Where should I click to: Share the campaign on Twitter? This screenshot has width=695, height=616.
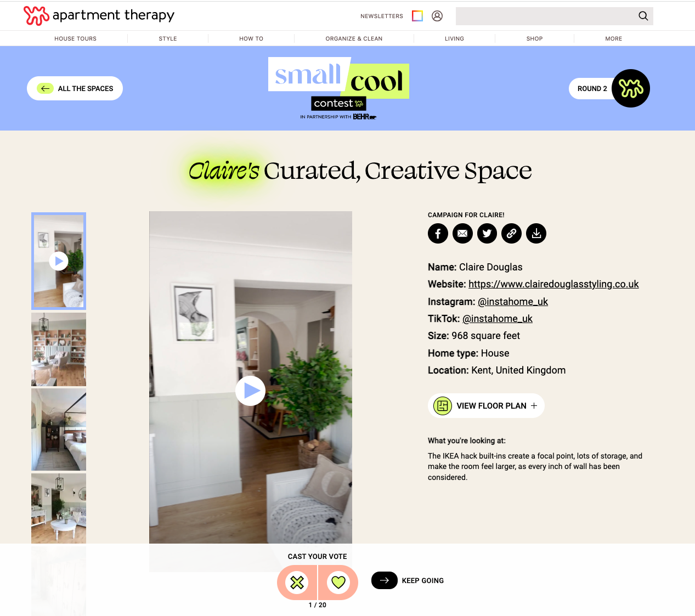tap(487, 234)
